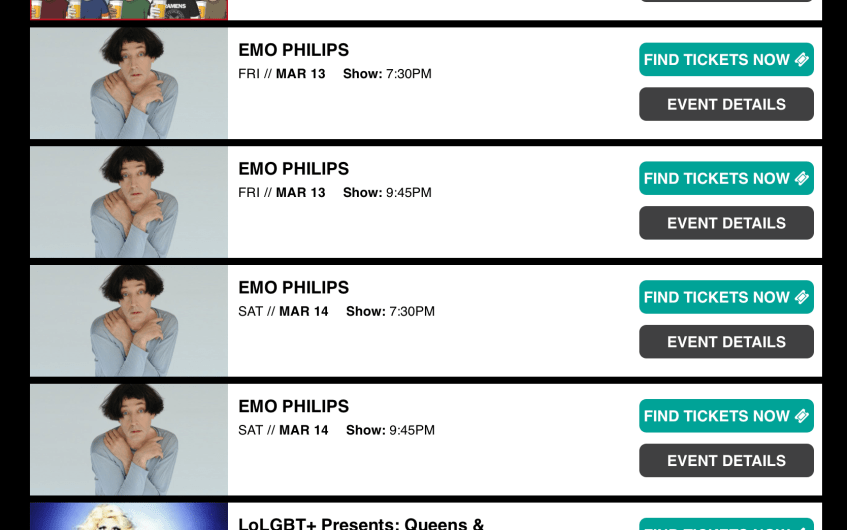
Task: Open Emo Philips photo for Saturday 7:30PM show
Action: 129,321
